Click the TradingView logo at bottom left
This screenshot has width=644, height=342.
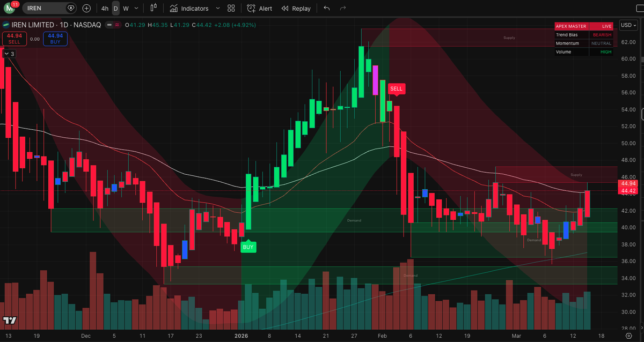(x=9, y=320)
